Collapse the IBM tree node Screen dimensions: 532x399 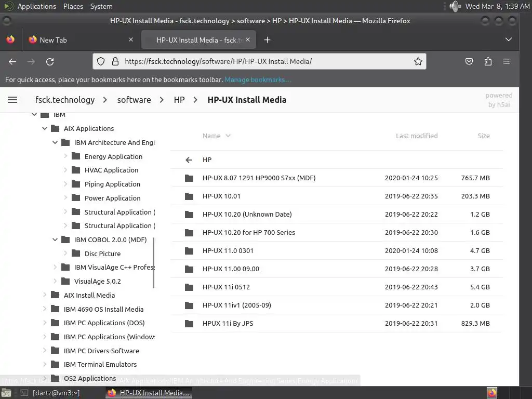(x=34, y=114)
